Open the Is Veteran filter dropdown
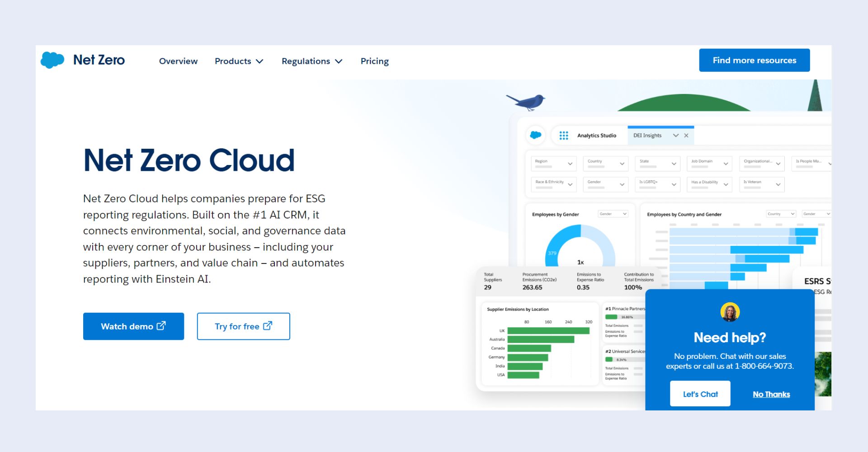Image resolution: width=868 pixels, height=452 pixels. point(762,184)
